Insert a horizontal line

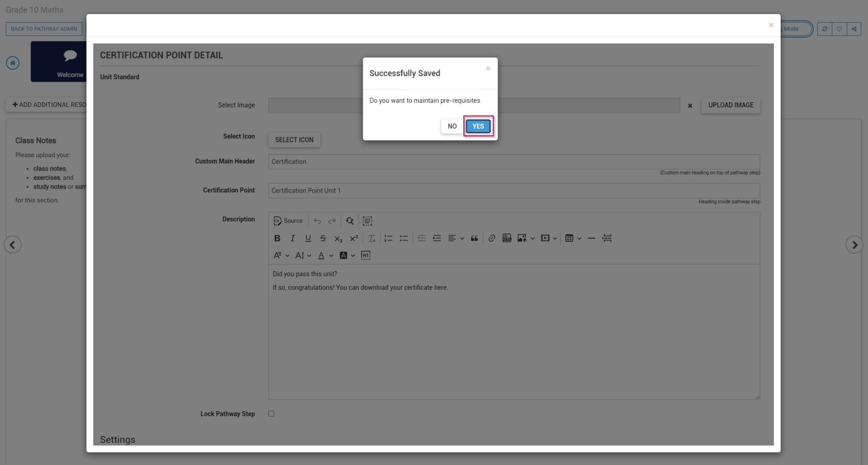click(592, 238)
